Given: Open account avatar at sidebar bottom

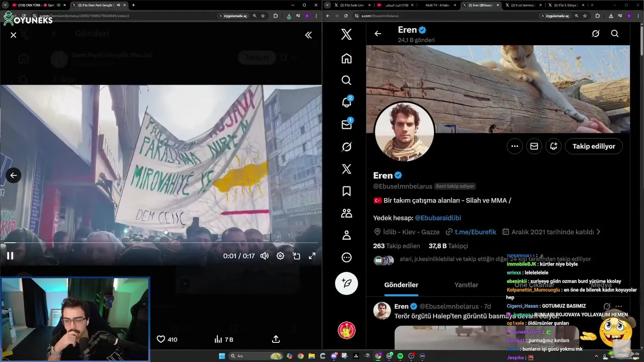Looking at the screenshot, I should (x=347, y=330).
